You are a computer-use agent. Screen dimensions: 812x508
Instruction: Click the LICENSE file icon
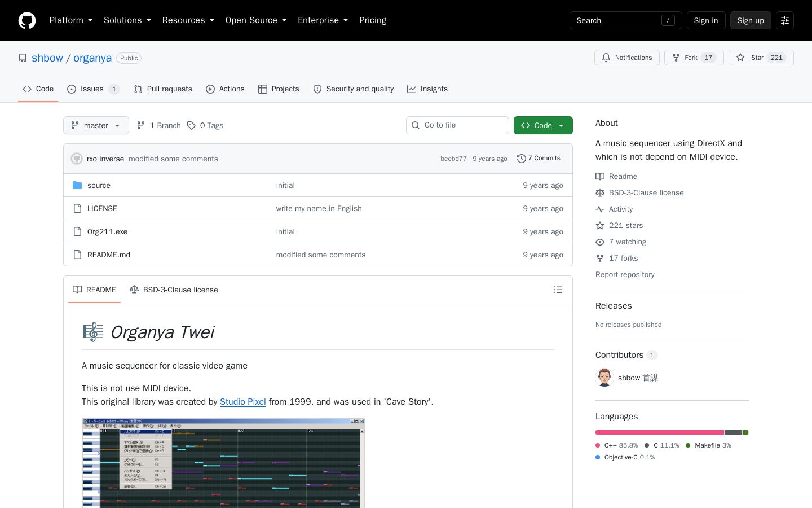pyautogui.click(x=77, y=208)
